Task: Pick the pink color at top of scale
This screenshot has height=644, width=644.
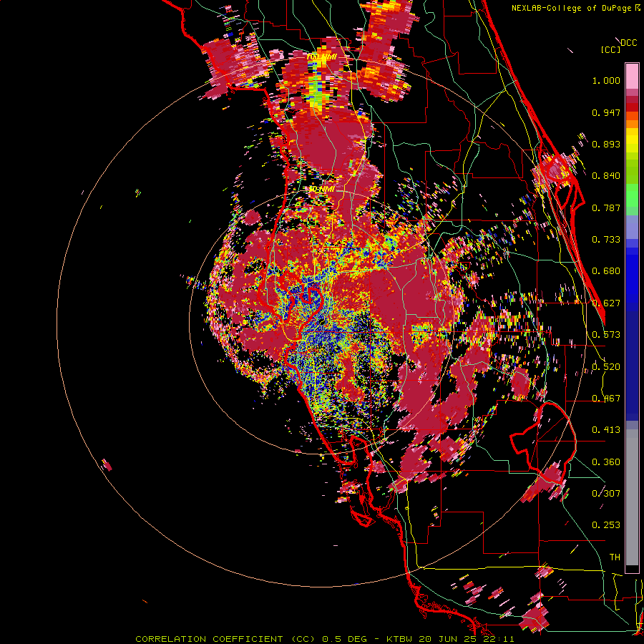Action: point(632,76)
